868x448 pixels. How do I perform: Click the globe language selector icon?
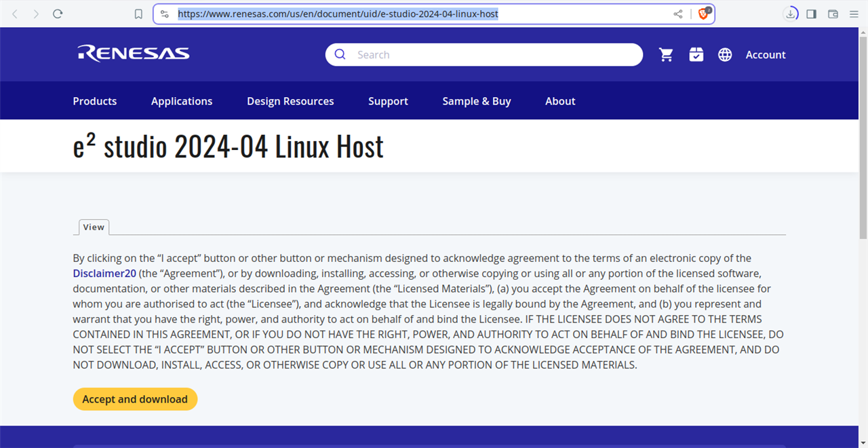[x=725, y=55]
